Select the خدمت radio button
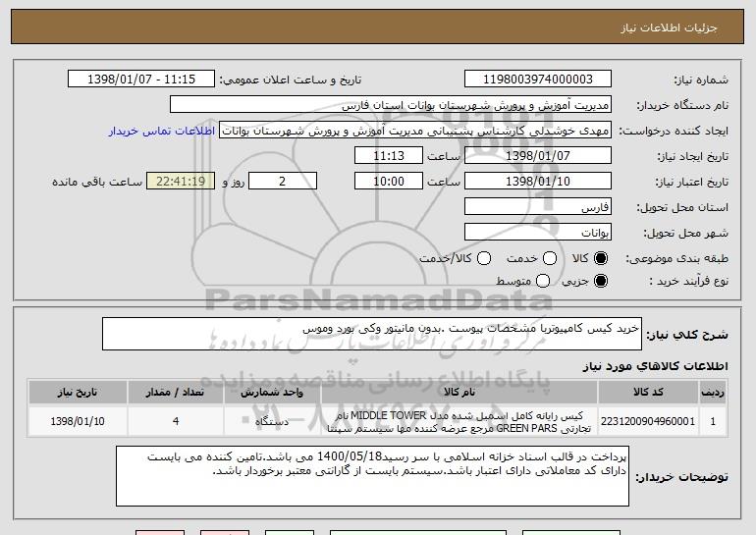The width and height of the screenshot is (756, 535). pos(550,258)
